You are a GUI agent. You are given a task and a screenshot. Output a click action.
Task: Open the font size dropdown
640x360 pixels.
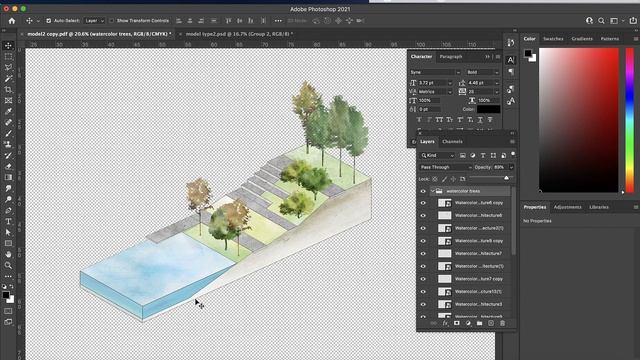(450, 83)
